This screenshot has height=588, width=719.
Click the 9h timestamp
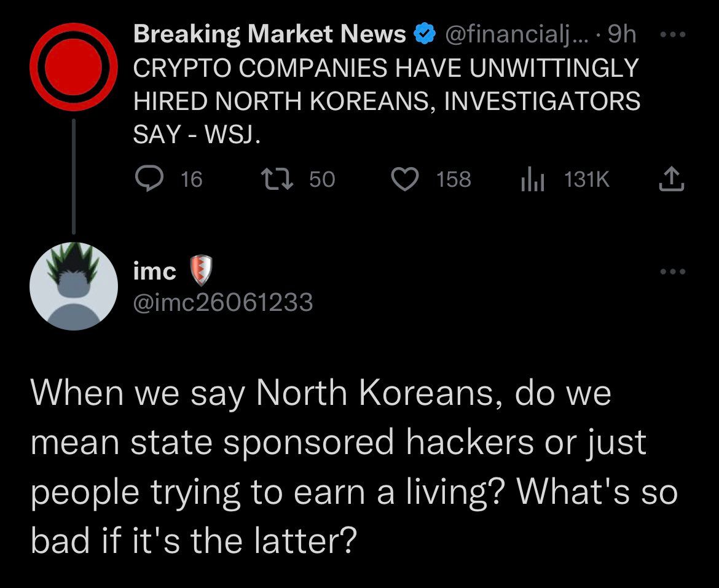point(621,35)
